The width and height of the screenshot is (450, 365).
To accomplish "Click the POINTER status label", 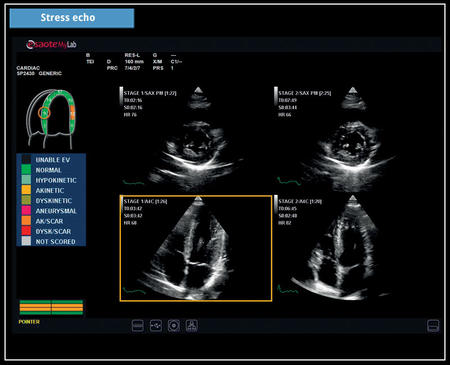I will click(29, 322).
